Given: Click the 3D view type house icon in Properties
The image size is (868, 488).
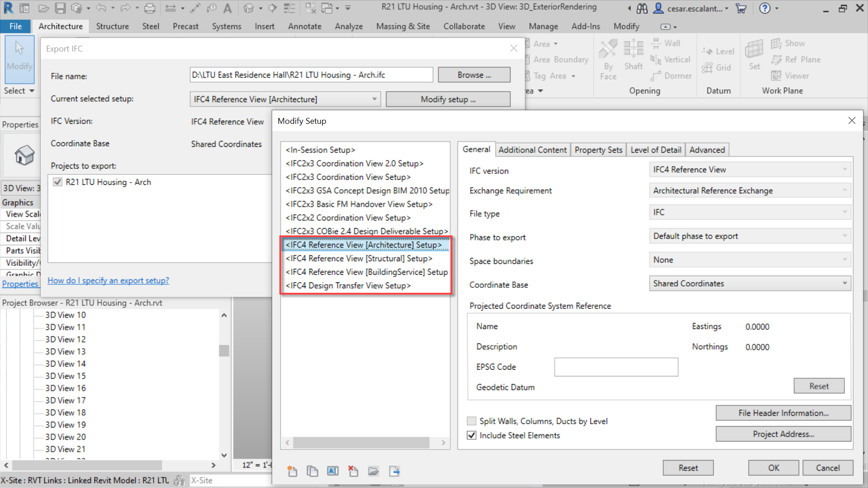Looking at the screenshot, I should (x=24, y=155).
